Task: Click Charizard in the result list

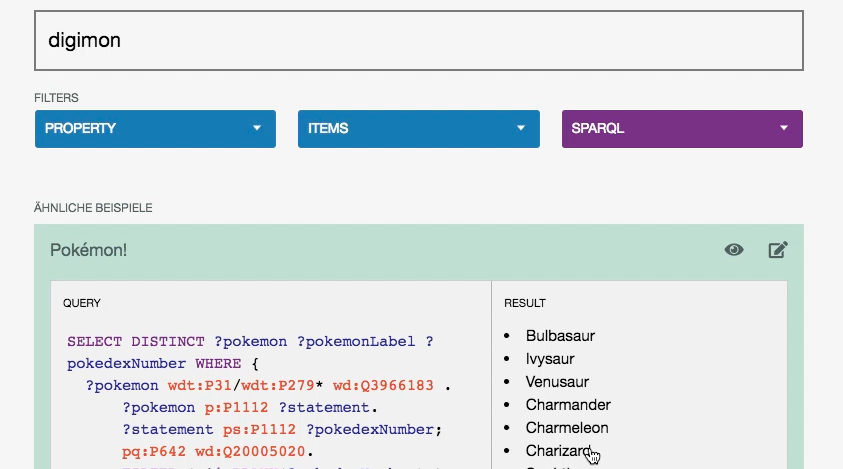Action: tap(558, 451)
